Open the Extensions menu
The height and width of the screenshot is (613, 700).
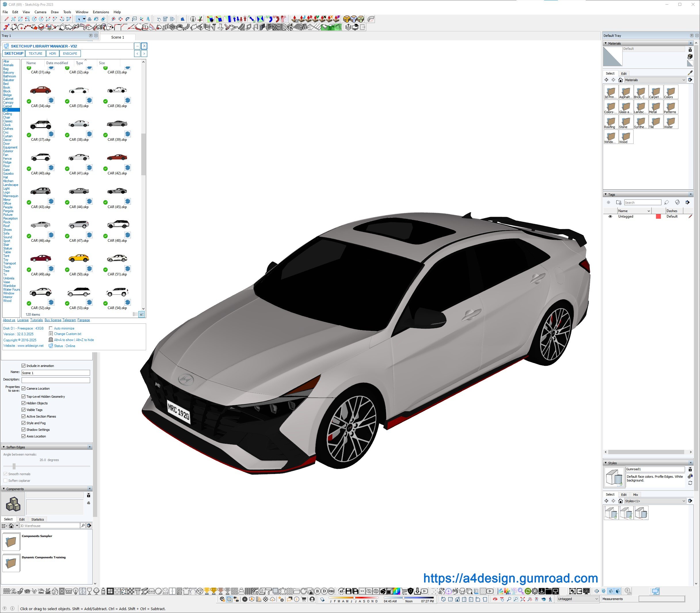point(100,12)
